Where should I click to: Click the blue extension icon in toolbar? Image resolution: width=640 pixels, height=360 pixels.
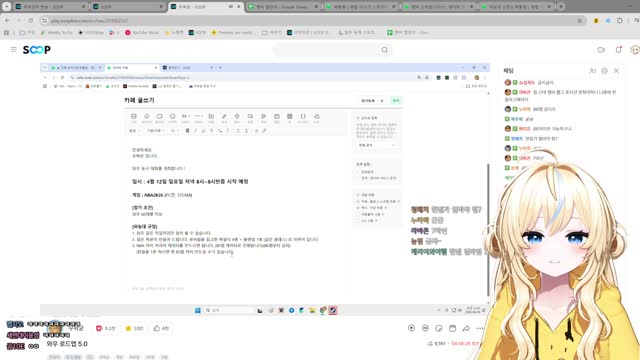[x=608, y=20]
